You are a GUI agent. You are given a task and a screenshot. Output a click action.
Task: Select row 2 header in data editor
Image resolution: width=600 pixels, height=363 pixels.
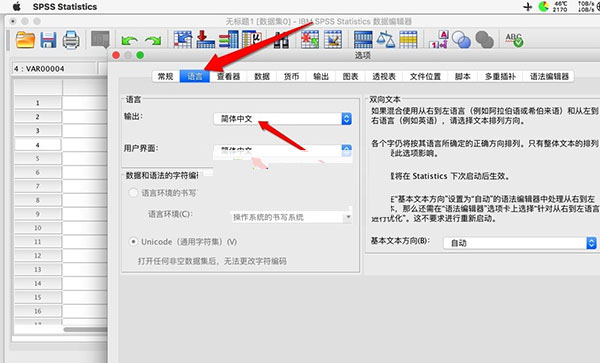[x=38, y=117]
